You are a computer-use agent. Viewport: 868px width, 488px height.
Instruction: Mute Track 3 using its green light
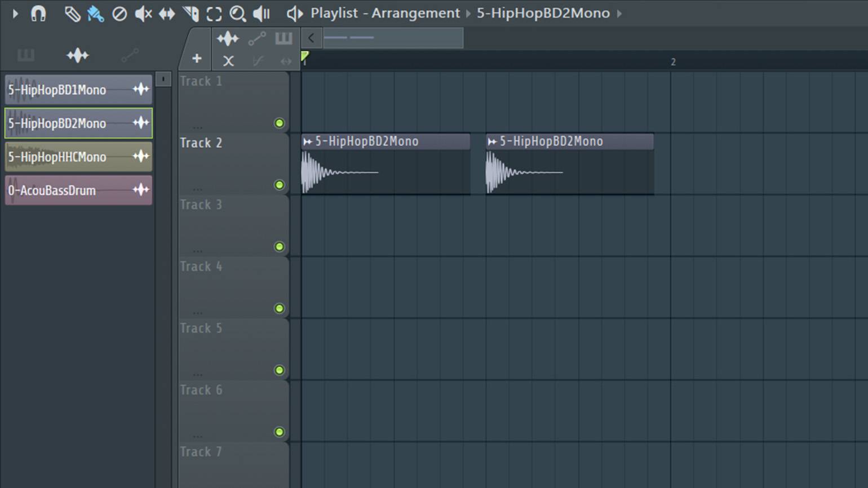tap(279, 246)
